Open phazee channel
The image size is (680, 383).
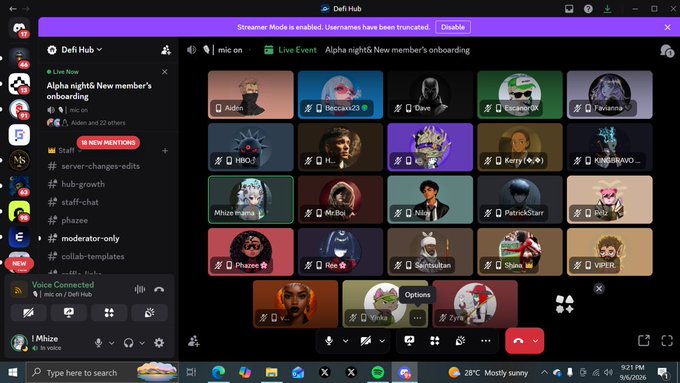click(74, 220)
